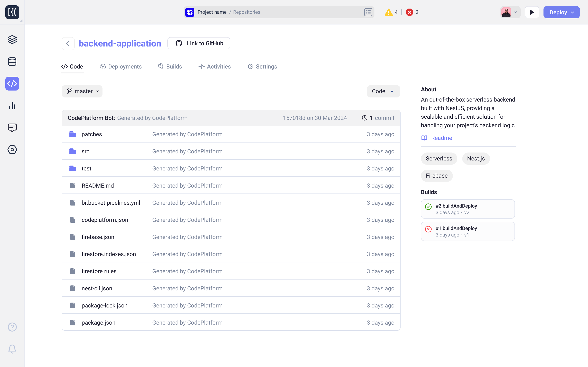The width and height of the screenshot is (588, 367).
Task: Expand the master branch selector
Action: pos(82,91)
